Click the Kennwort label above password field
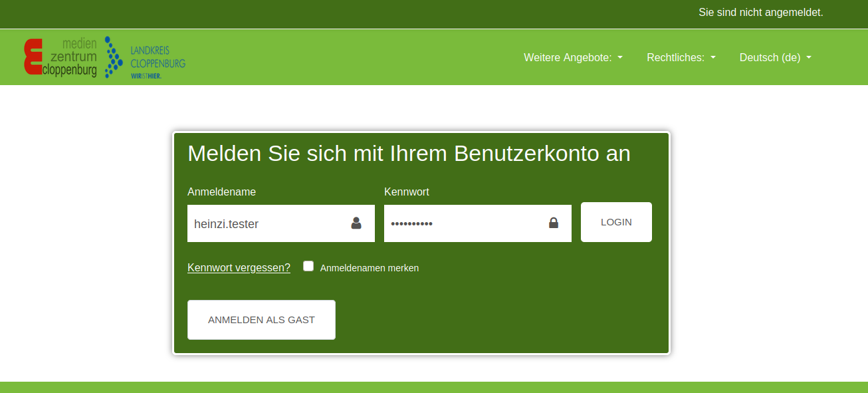Image resolution: width=868 pixels, height=393 pixels. tap(406, 192)
